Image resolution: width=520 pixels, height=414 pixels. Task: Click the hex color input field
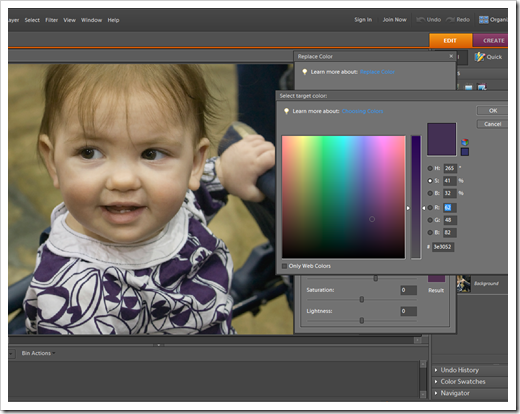pos(443,247)
